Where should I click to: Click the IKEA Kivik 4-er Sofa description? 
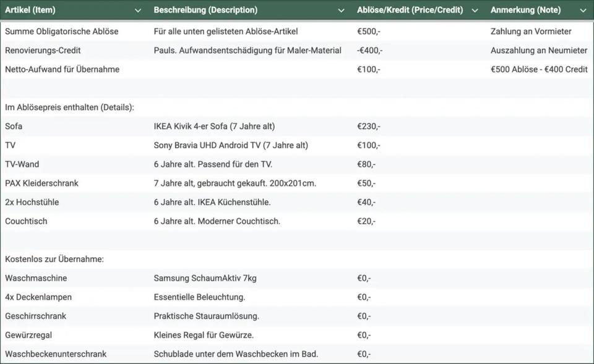(x=214, y=127)
